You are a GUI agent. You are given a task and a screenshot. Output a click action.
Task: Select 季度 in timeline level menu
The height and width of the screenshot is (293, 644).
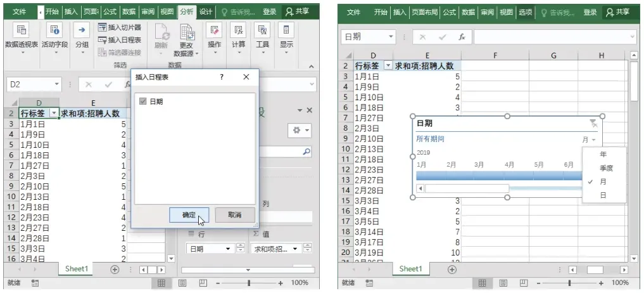605,168
